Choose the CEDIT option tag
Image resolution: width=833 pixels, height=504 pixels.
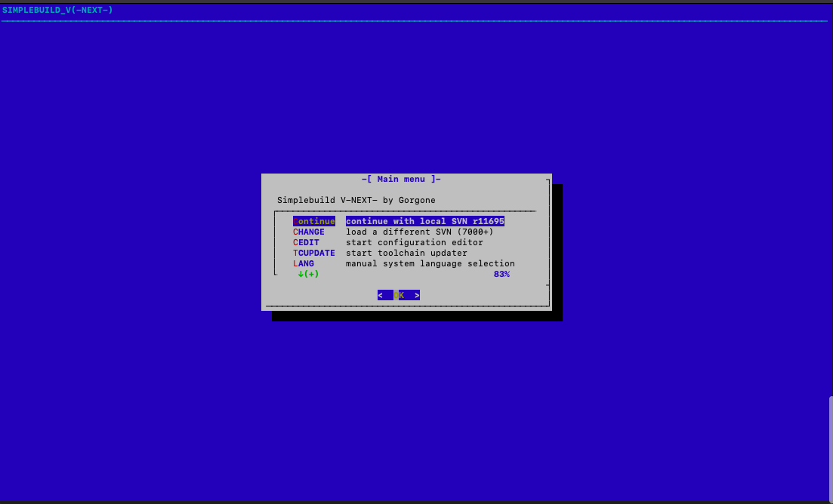pyautogui.click(x=306, y=242)
